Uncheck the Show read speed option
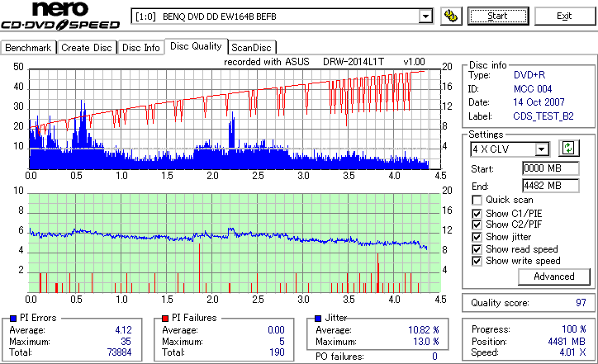 pyautogui.click(x=477, y=249)
